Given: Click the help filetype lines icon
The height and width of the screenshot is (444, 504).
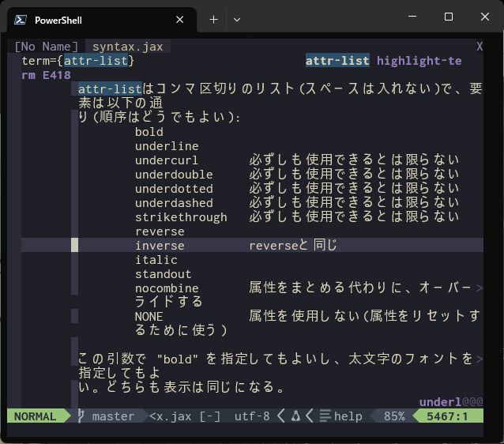Looking at the screenshot, I should point(324,416).
